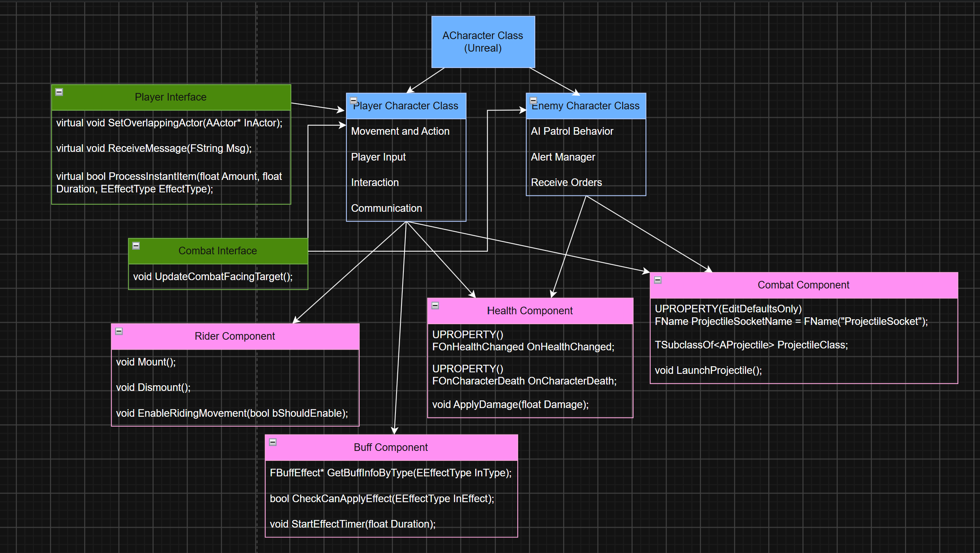Viewport: 980px width, 553px height.
Task: Select the Buff Component header
Action: pyautogui.click(x=391, y=448)
